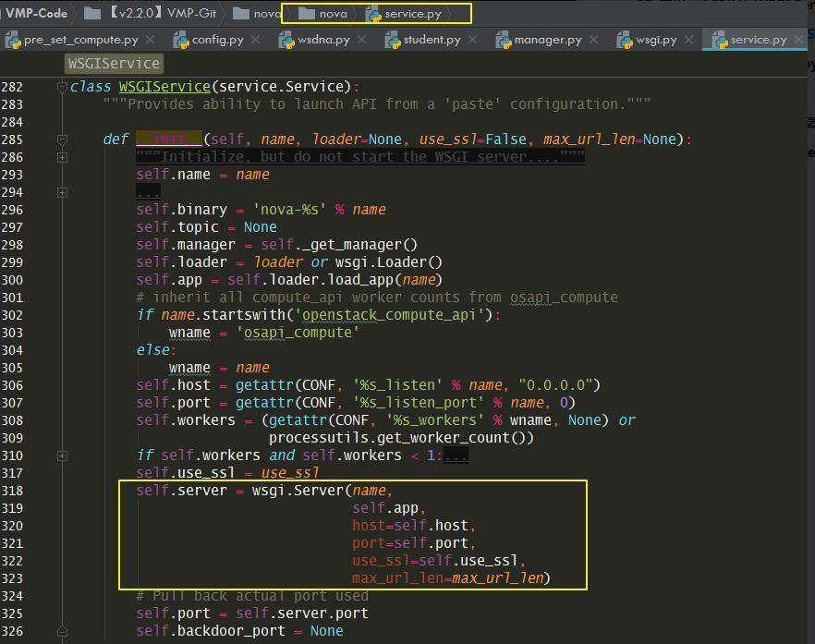This screenshot has width=815, height=644.
Task: Click 'self.server.port' on line 325
Action: [302, 614]
